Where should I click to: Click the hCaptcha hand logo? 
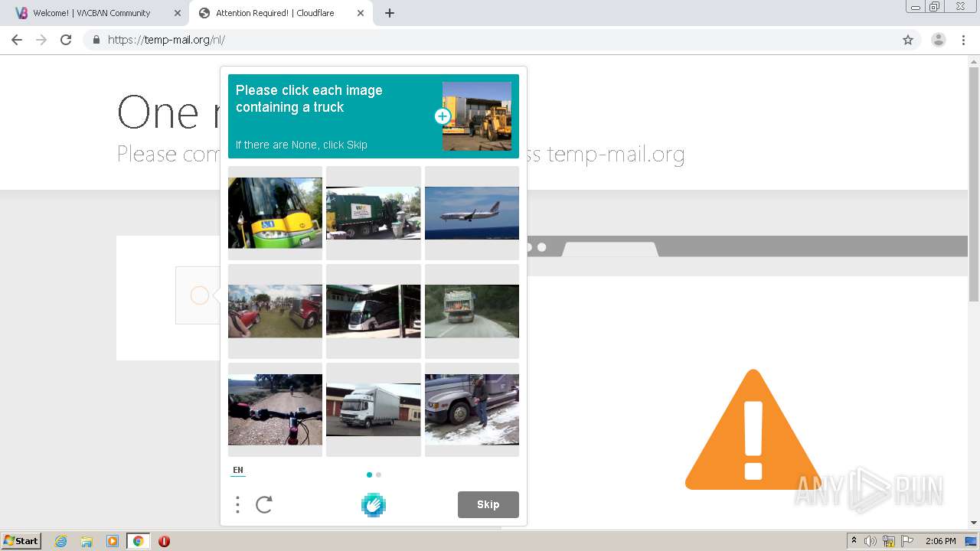tap(374, 505)
